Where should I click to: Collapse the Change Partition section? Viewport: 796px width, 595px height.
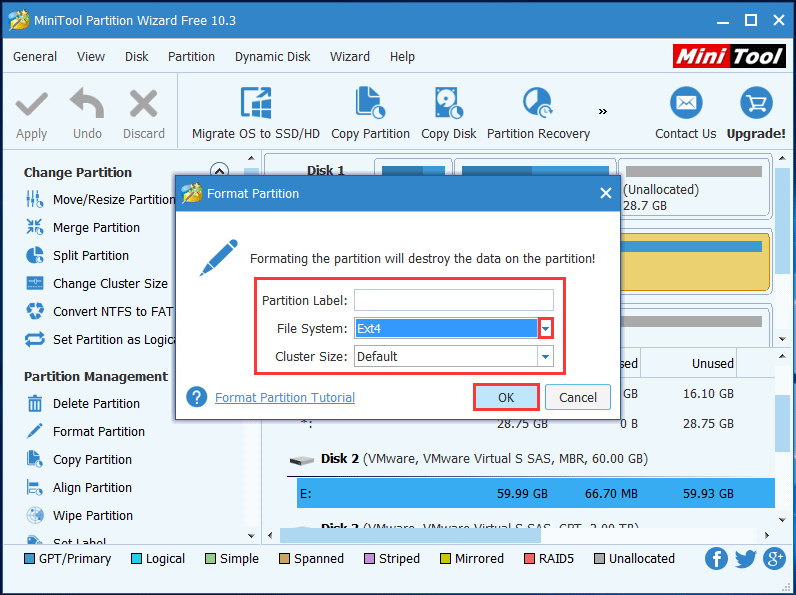point(219,170)
